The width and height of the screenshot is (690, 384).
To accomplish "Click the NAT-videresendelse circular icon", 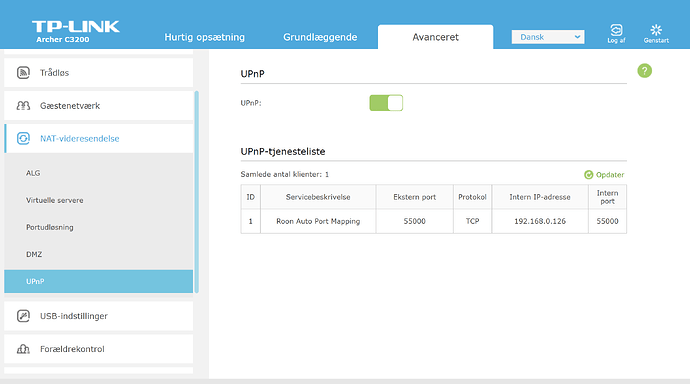I will (x=23, y=139).
